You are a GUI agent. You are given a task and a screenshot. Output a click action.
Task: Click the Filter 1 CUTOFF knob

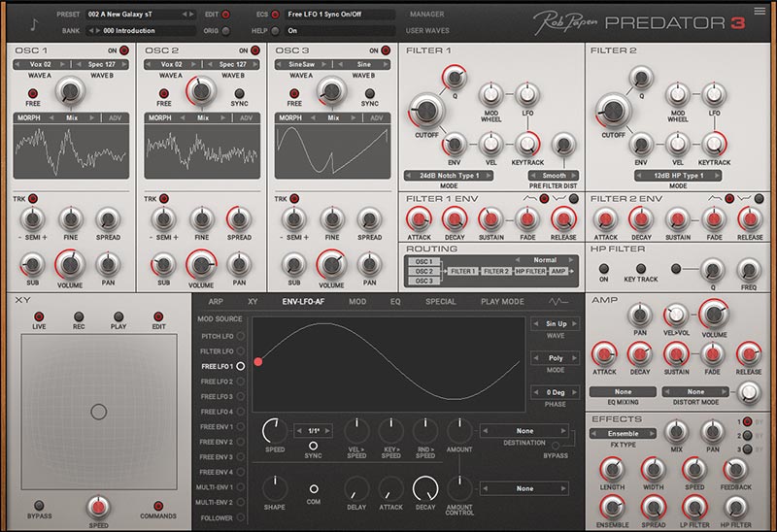(426, 111)
